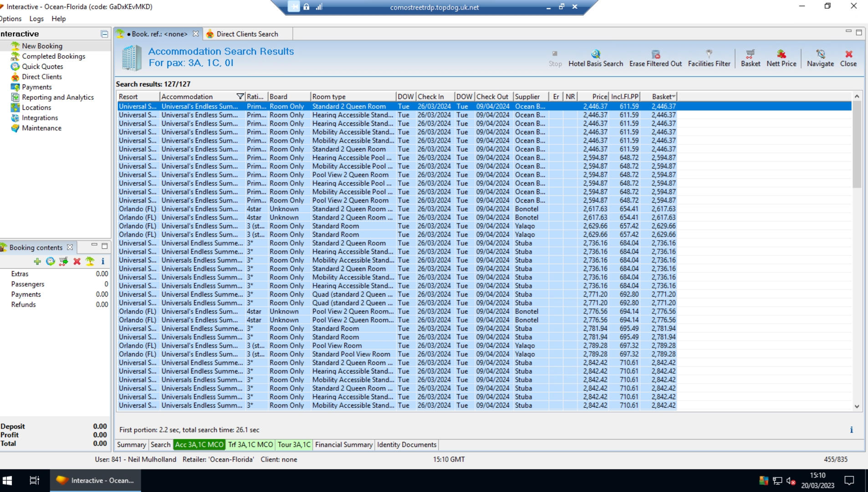Click the greyed-out Stop search button

(x=555, y=58)
